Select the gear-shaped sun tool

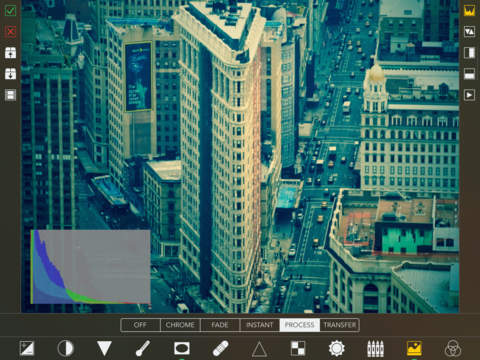(337, 349)
